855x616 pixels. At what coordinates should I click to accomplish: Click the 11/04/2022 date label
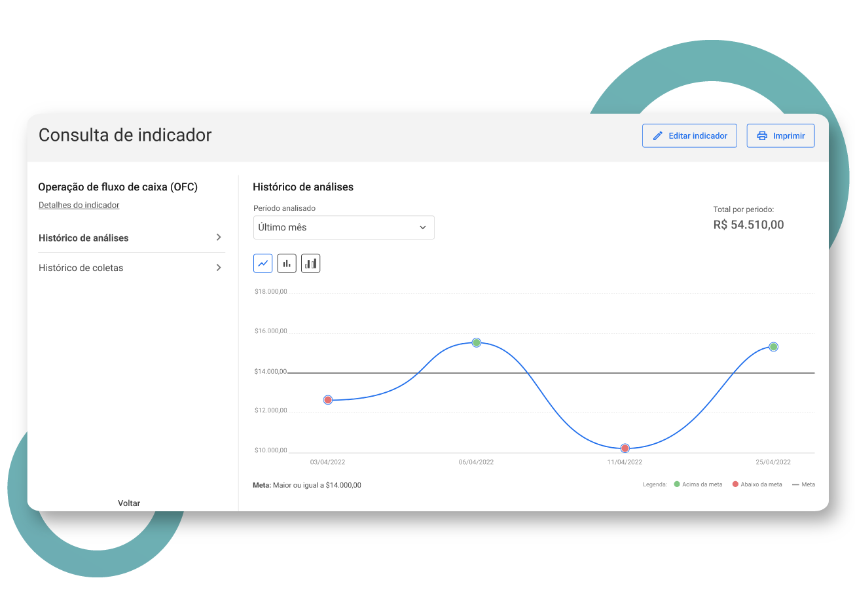pyautogui.click(x=625, y=462)
